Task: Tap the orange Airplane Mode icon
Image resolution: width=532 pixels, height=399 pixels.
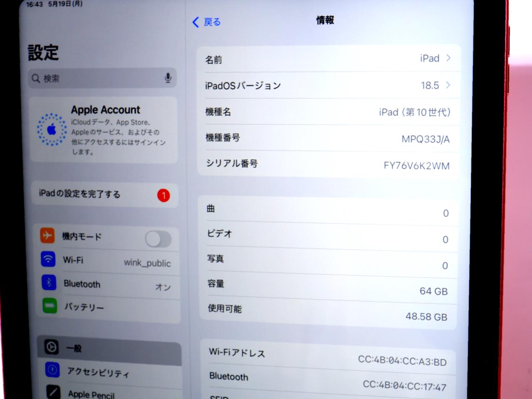Action: 47,236
